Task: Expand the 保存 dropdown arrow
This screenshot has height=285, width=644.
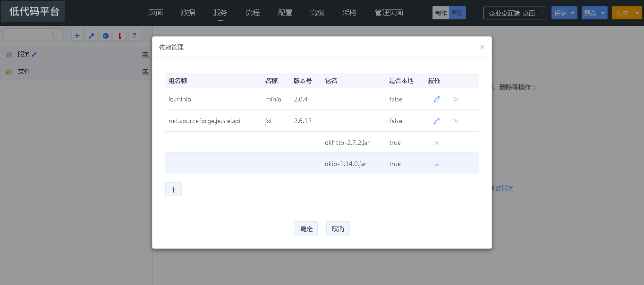Action: coord(573,13)
